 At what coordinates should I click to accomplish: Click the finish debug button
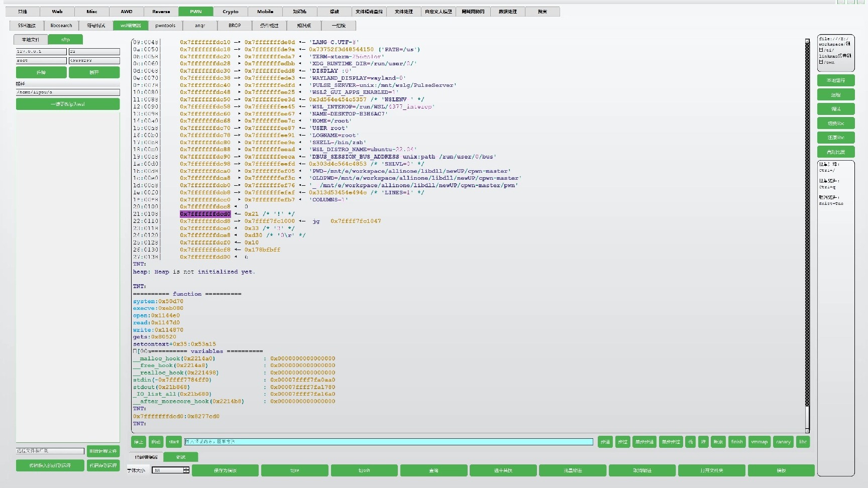tap(737, 442)
